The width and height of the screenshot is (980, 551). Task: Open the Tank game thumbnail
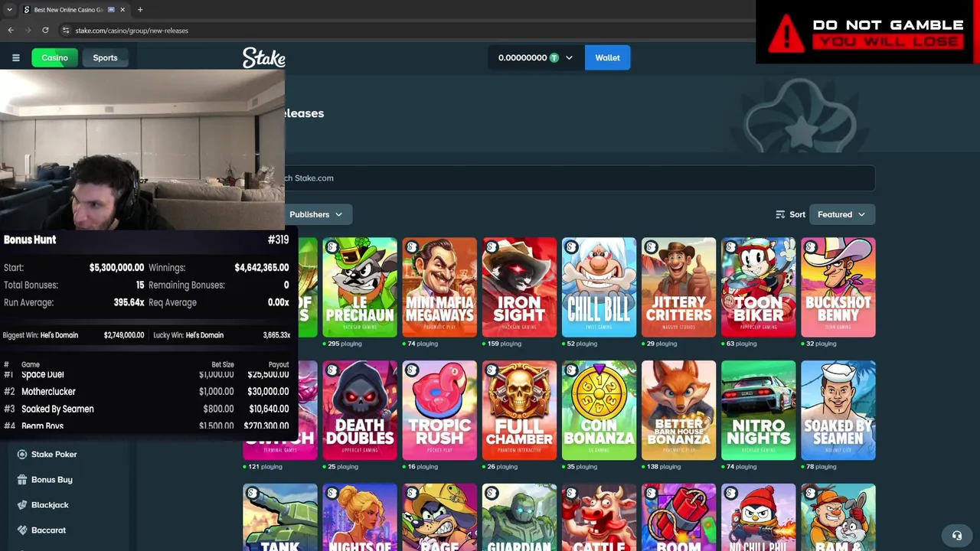[280, 517]
